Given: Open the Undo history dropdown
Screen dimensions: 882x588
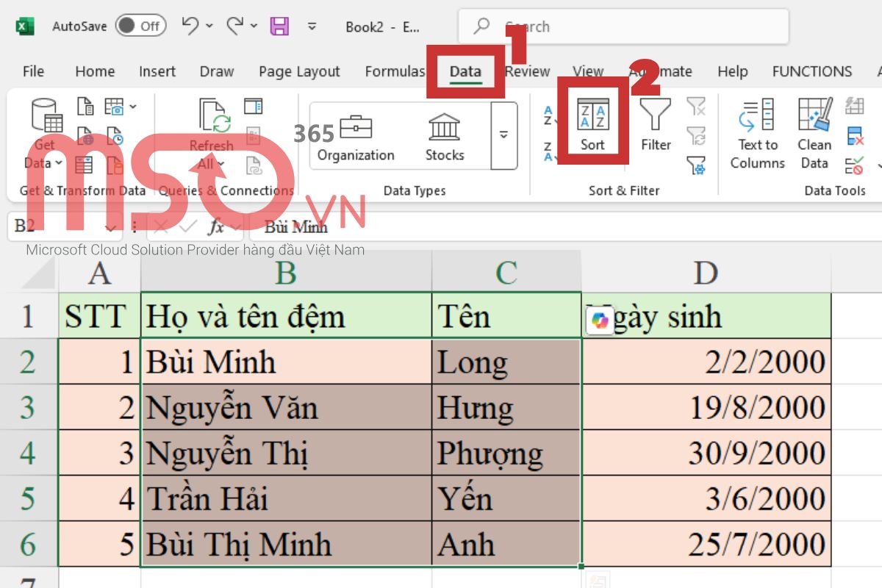Looking at the screenshot, I should click(209, 26).
